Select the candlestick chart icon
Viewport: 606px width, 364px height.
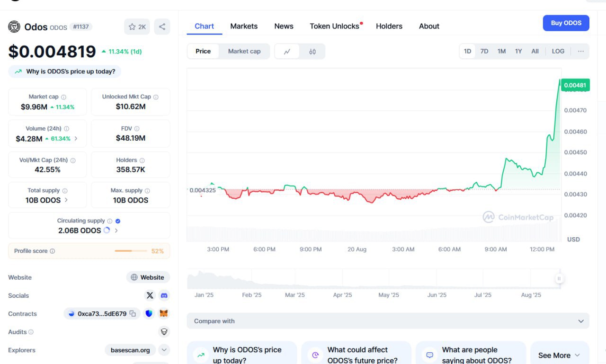pyautogui.click(x=312, y=52)
